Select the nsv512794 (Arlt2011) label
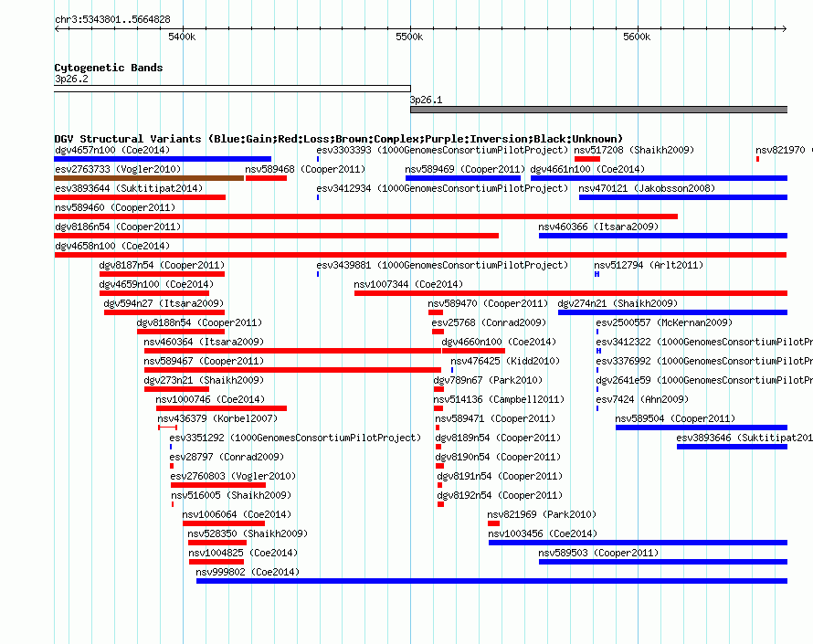813x644 pixels. point(649,266)
